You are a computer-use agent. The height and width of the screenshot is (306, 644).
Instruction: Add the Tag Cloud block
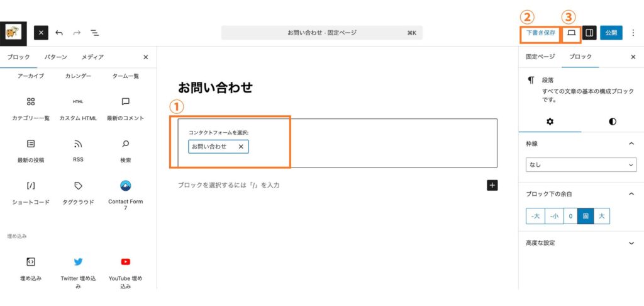click(x=78, y=186)
